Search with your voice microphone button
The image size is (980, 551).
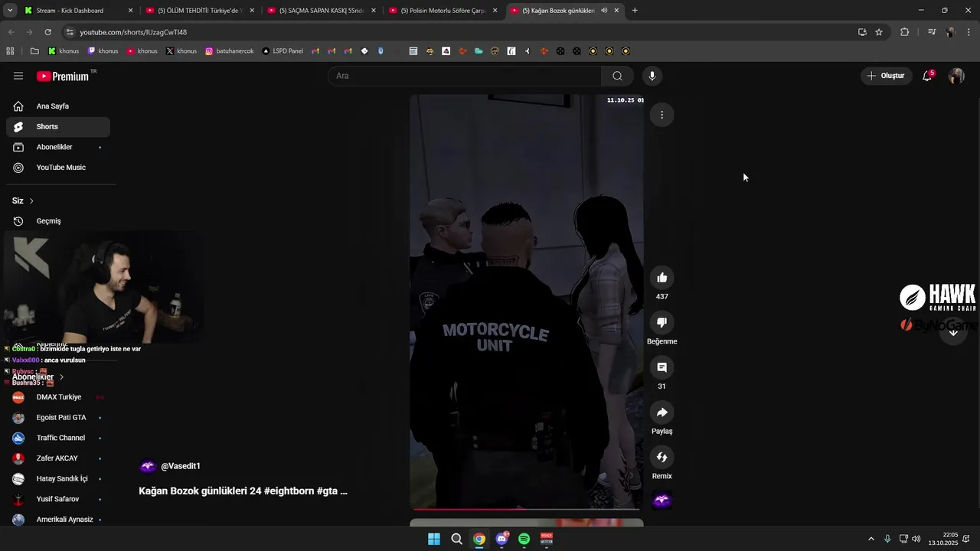click(652, 76)
